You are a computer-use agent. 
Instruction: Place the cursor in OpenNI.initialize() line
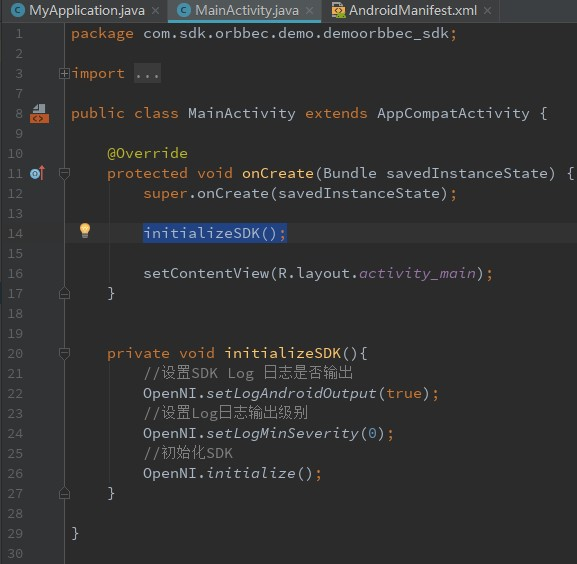(x=232, y=473)
